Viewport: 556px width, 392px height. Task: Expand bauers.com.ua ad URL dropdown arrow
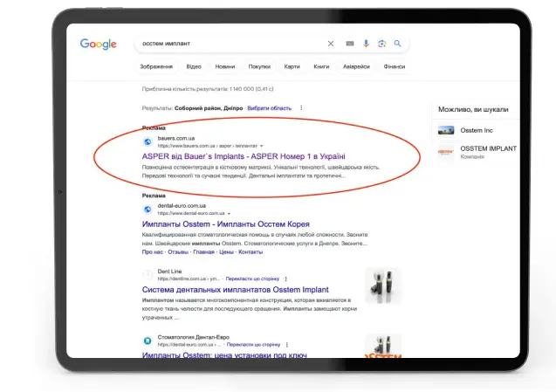click(262, 146)
